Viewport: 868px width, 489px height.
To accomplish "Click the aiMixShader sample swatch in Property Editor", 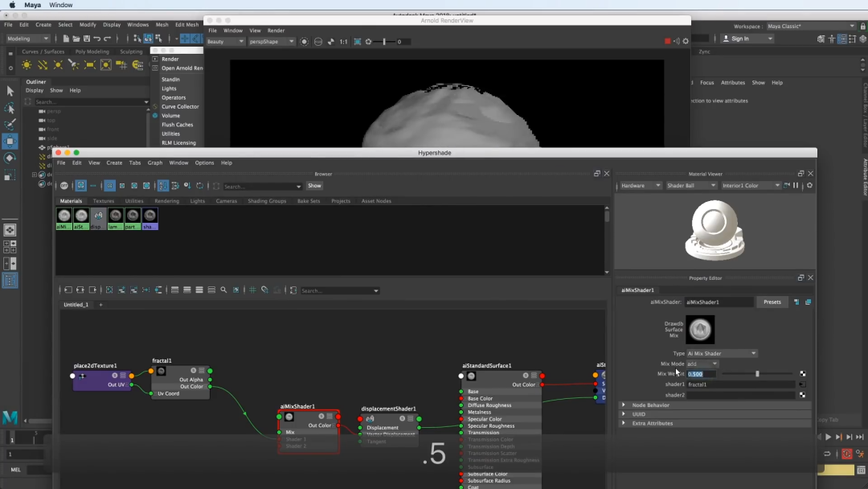I will pyautogui.click(x=700, y=330).
